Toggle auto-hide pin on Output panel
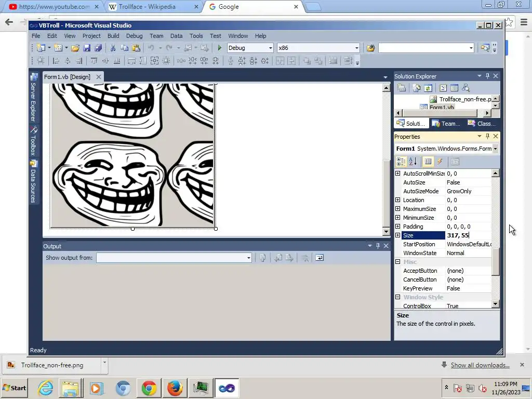 click(378, 246)
